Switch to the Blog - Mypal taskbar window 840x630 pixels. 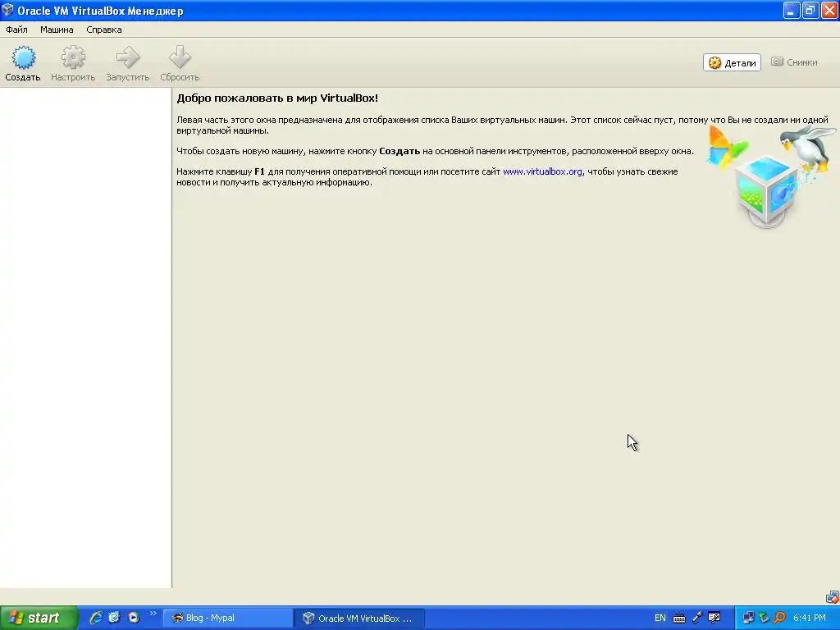pyautogui.click(x=228, y=619)
